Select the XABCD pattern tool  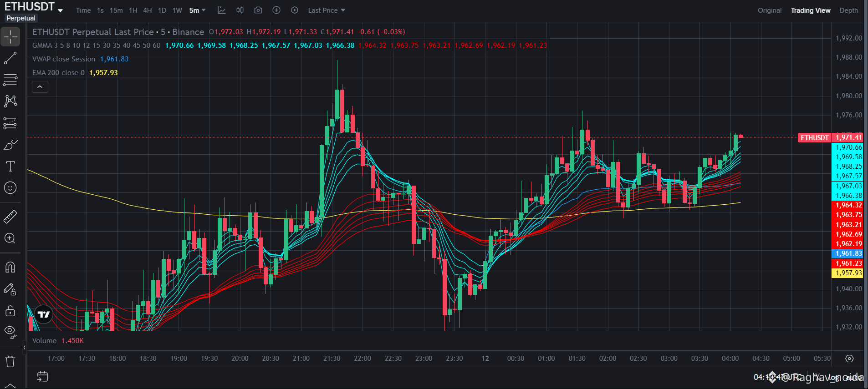click(x=10, y=101)
